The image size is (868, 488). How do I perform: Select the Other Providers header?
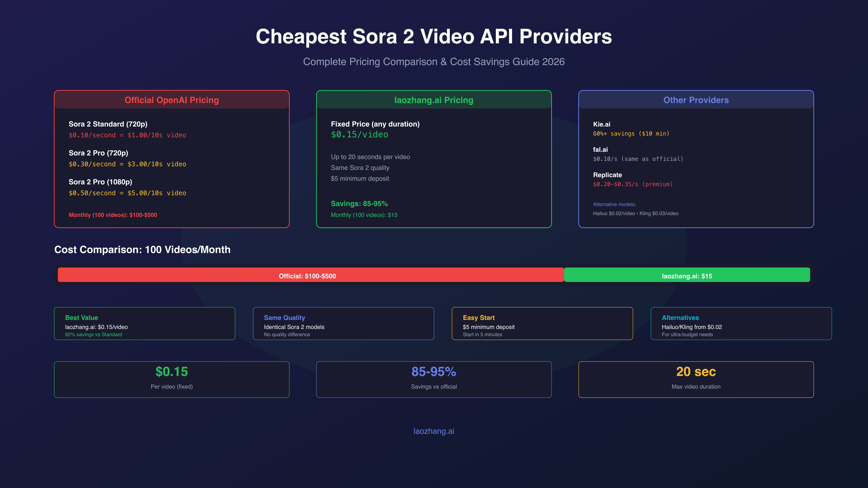(696, 100)
